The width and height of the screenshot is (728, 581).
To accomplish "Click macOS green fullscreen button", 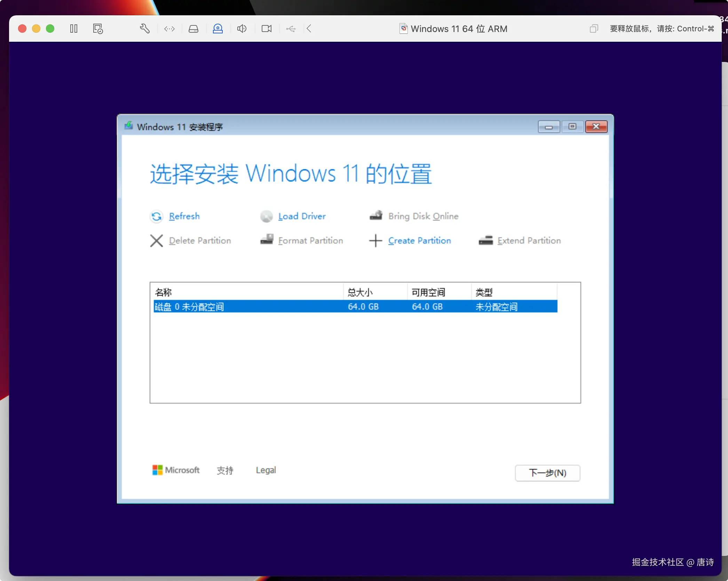I will [x=50, y=29].
